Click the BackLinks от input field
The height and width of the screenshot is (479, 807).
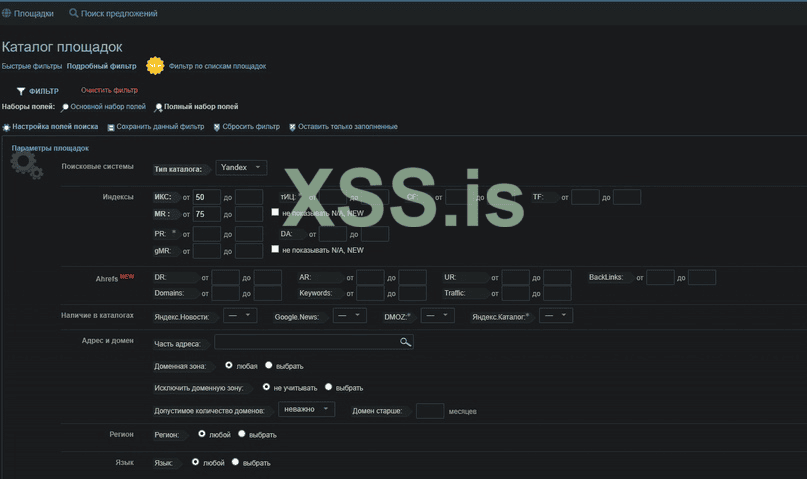coord(660,277)
